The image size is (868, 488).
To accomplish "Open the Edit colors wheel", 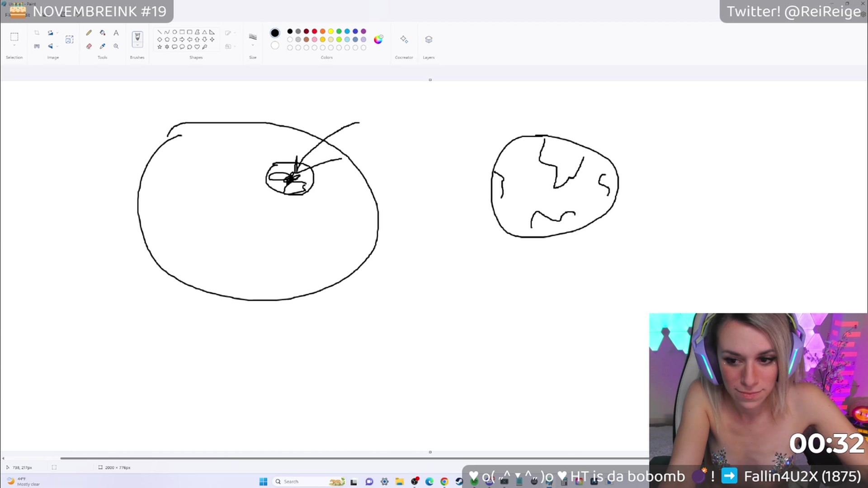I will click(x=378, y=39).
